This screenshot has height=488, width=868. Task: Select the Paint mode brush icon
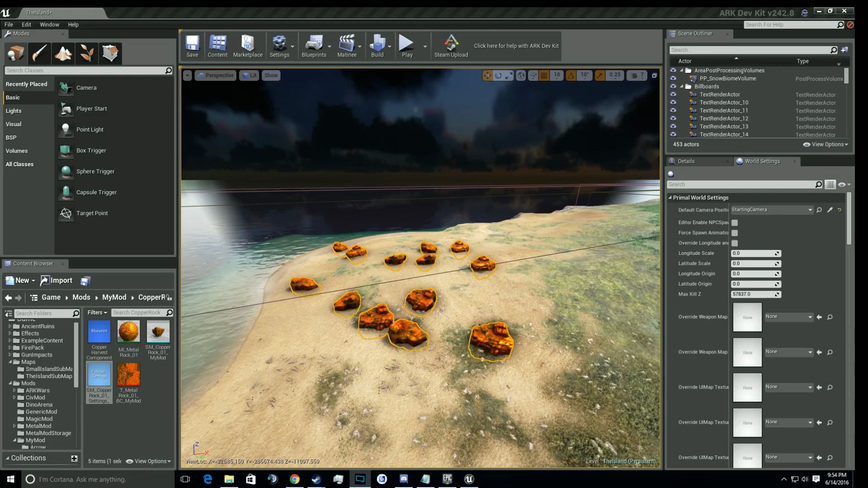click(39, 53)
